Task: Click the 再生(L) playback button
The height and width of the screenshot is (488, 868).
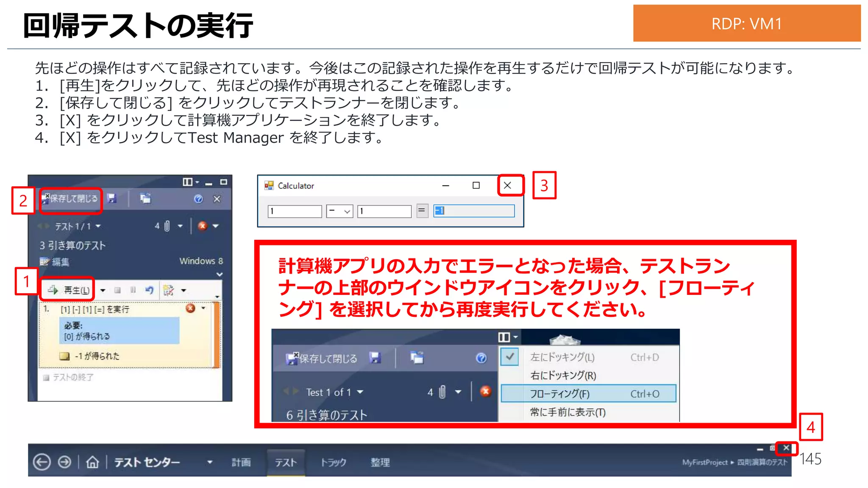Action: point(68,290)
